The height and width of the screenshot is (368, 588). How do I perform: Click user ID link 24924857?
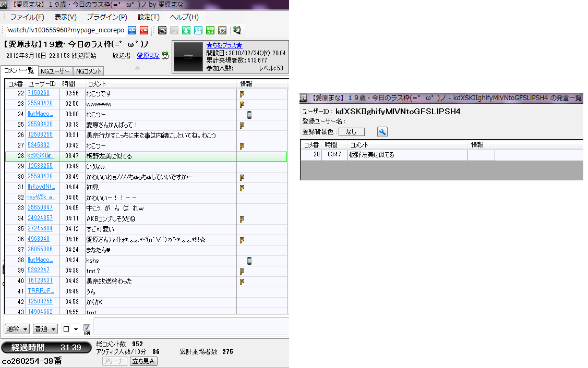click(x=40, y=218)
